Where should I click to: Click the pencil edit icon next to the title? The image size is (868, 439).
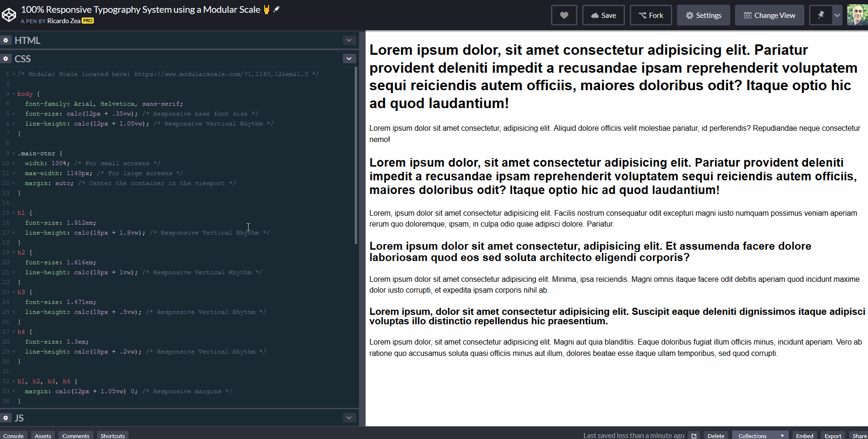click(276, 9)
